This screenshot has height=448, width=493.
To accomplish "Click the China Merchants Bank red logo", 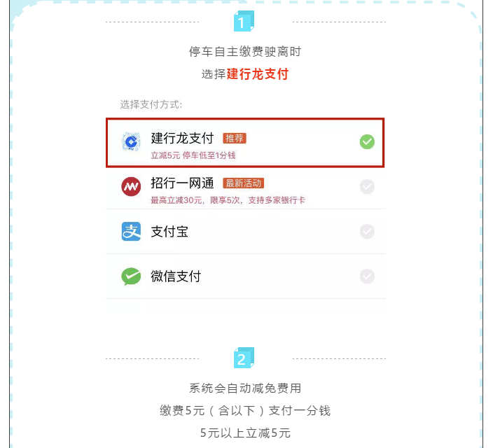I will [x=131, y=187].
